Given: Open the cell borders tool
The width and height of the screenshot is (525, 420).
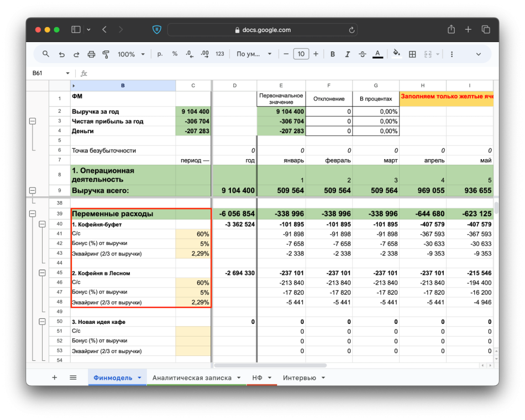Looking at the screenshot, I should [x=412, y=54].
